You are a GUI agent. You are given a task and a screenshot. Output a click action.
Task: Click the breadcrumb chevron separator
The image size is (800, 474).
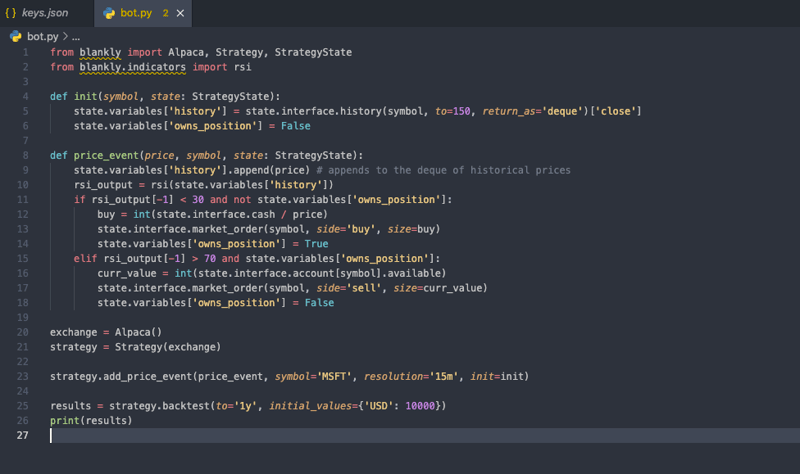click(x=65, y=36)
